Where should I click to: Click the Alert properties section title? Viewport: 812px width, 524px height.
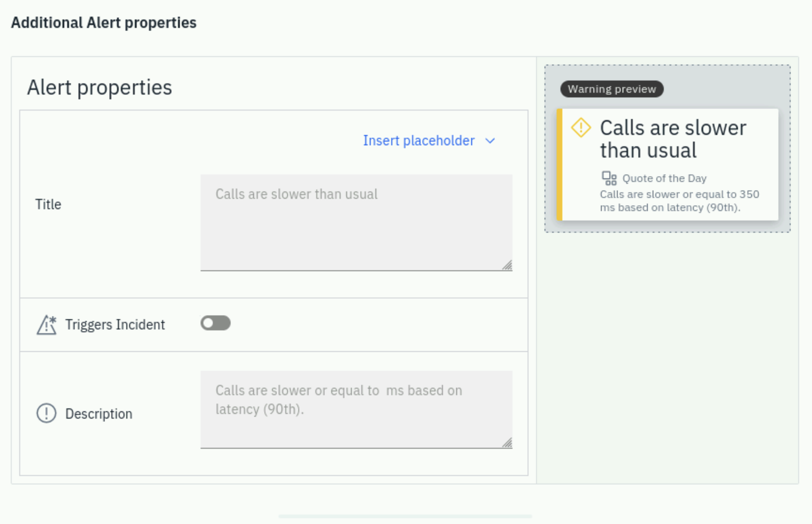tap(99, 87)
